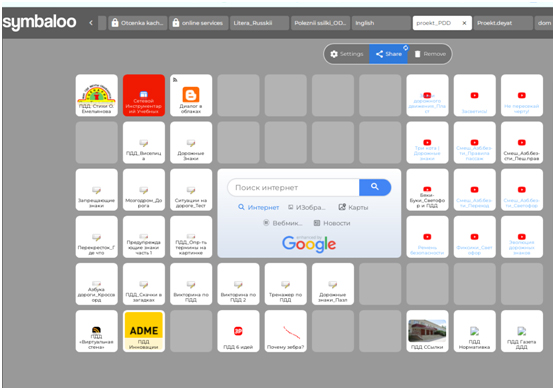Show earlier tabs with the left arrow
This screenshot has height=390, width=555.
click(x=91, y=23)
